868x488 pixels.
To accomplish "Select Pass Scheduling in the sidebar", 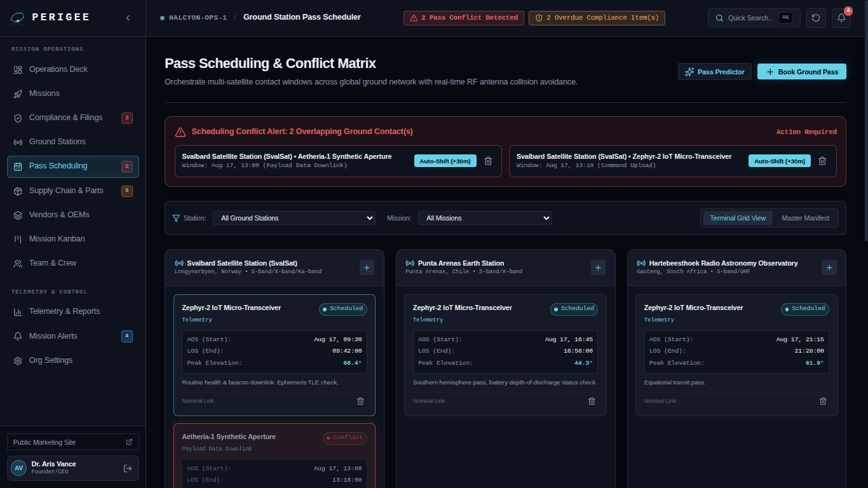I will point(73,166).
